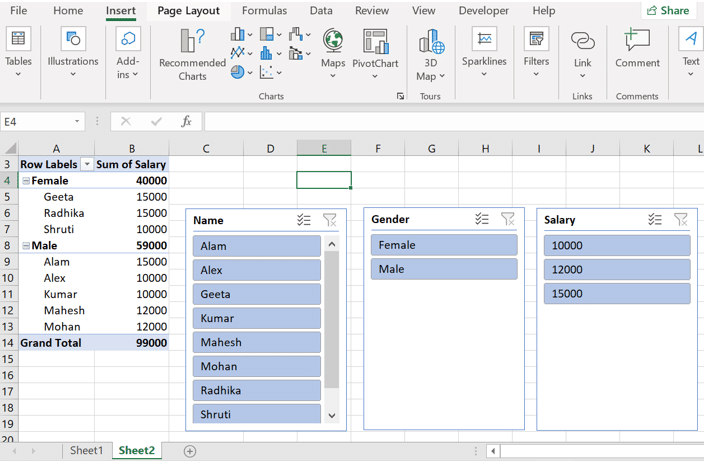Expand the Maps dropdown arrow
The height and width of the screenshot is (461, 704).
333,76
